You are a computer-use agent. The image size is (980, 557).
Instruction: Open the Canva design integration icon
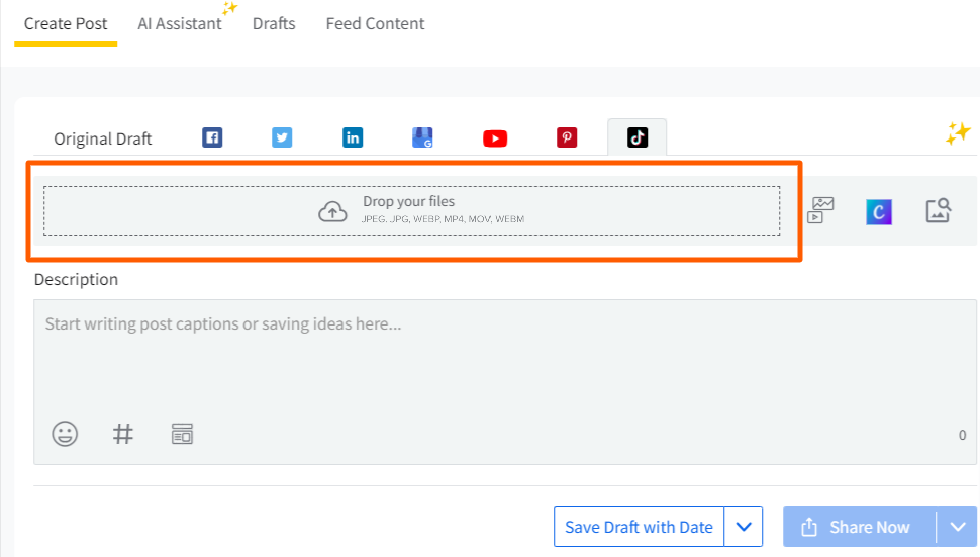(x=878, y=212)
